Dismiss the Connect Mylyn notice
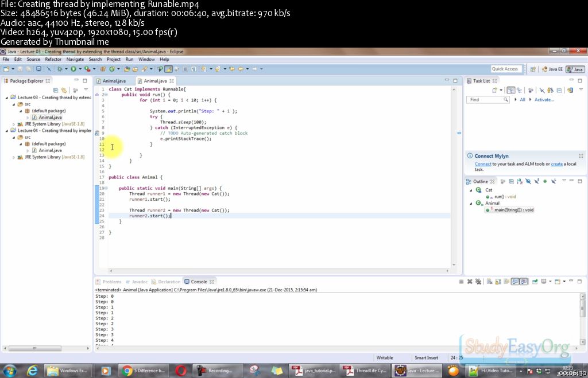The width and height of the screenshot is (588, 378). [x=581, y=156]
